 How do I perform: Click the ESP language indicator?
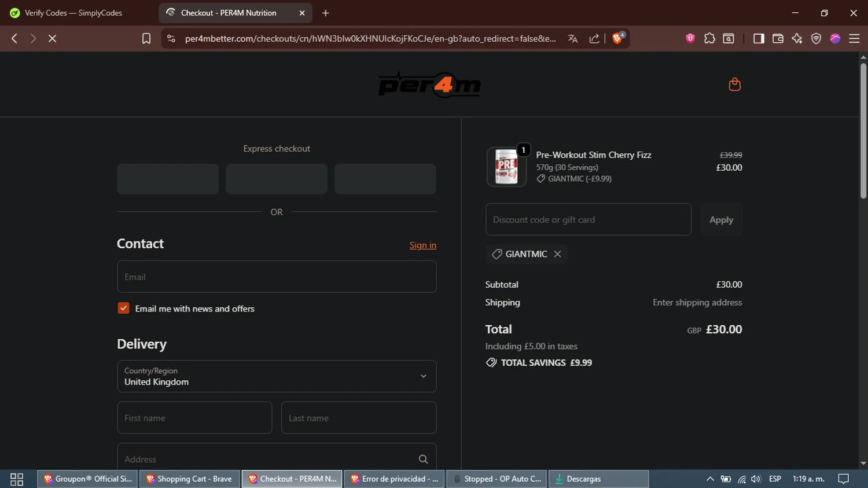click(775, 479)
